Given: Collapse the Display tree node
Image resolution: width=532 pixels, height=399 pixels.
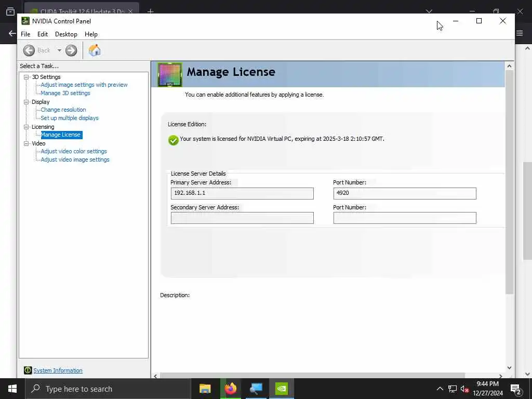Looking at the screenshot, I should (x=26, y=102).
